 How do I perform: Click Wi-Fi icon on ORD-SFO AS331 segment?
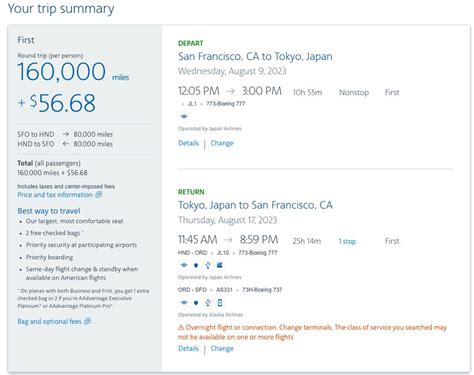click(x=184, y=303)
